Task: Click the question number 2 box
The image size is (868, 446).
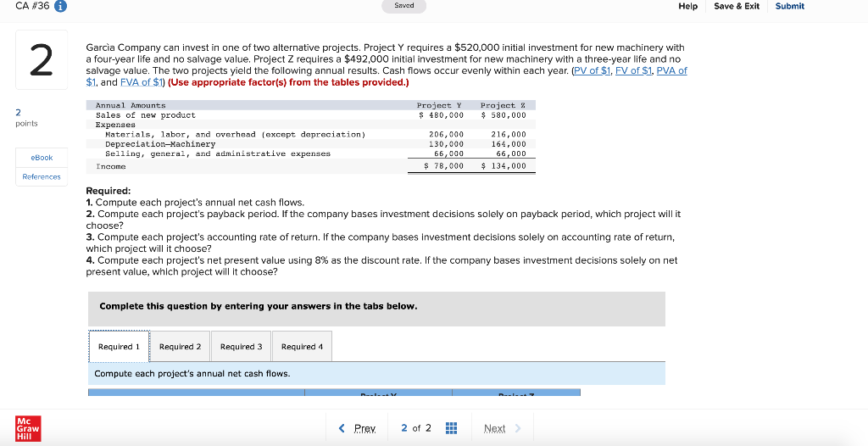Action: point(42,60)
